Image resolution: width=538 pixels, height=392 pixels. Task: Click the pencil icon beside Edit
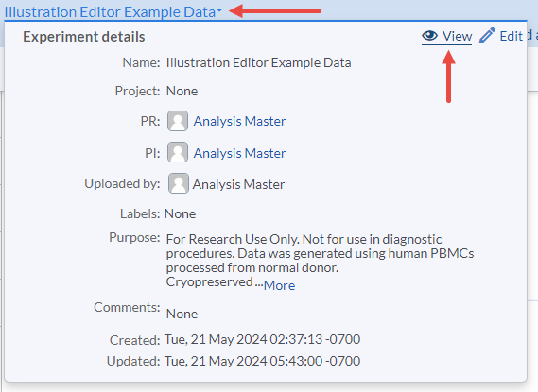487,36
